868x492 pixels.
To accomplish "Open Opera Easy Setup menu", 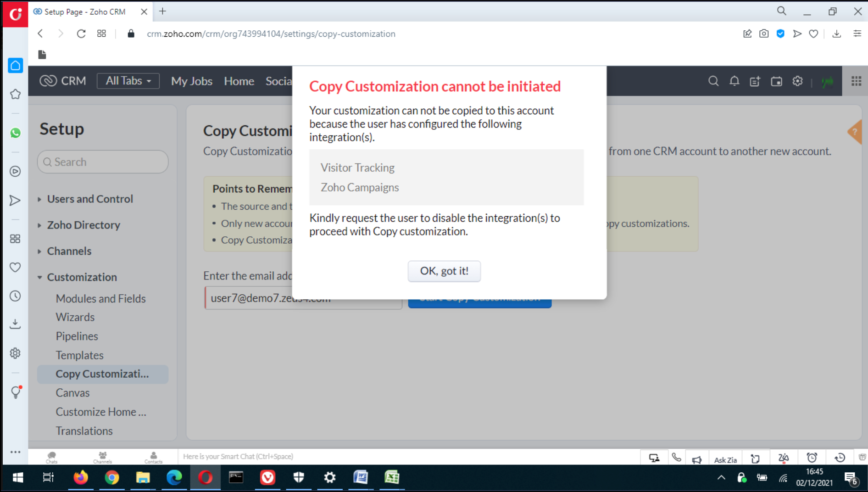I will (x=857, y=34).
